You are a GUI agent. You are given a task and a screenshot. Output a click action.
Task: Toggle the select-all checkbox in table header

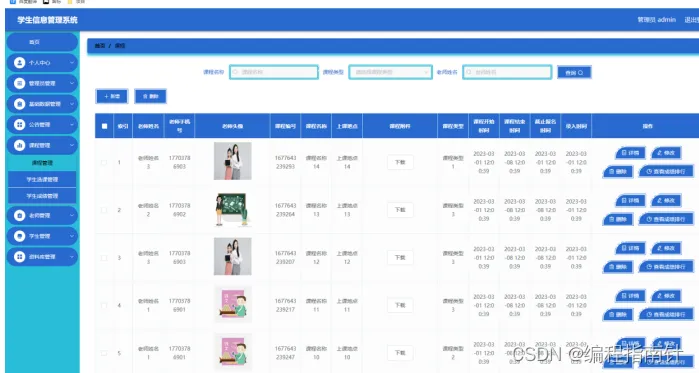pos(104,126)
